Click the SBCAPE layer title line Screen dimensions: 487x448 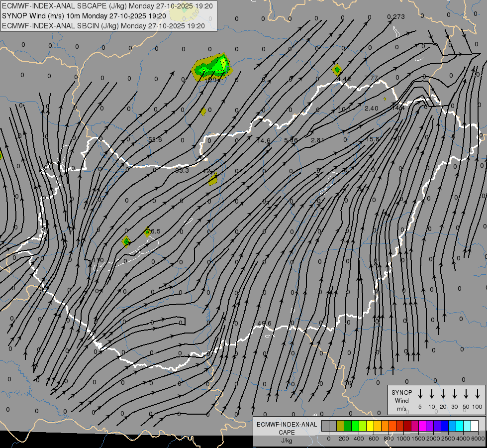click(x=107, y=6)
